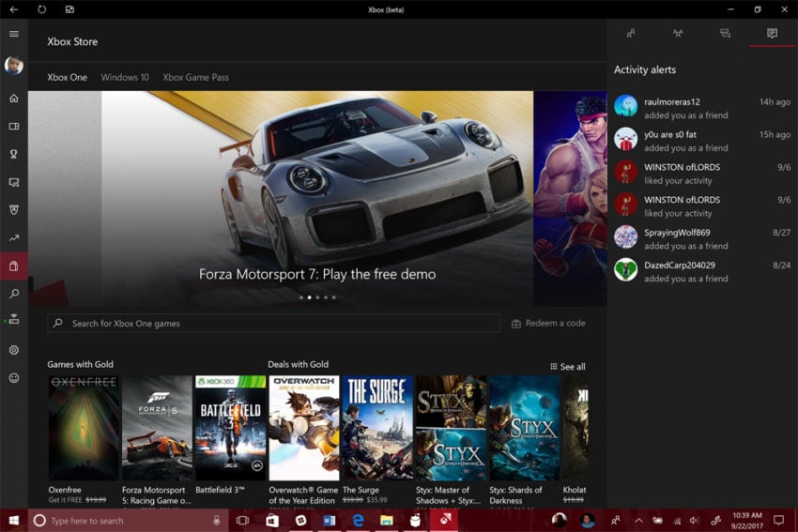The image size is (798, 532).
Task: Open the Trending arrow icon in sidebar
Action: (x=14, y=238)
